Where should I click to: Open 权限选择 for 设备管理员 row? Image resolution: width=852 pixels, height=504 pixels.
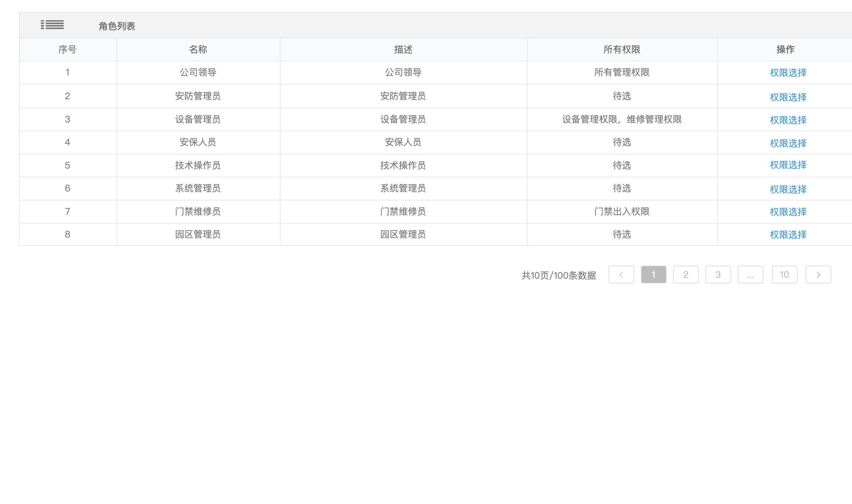[x=788, y=120]
